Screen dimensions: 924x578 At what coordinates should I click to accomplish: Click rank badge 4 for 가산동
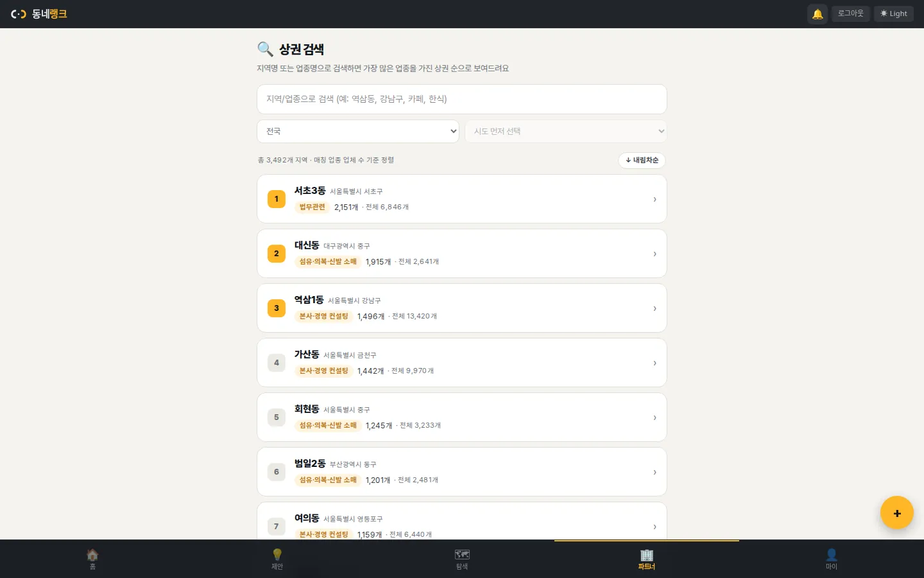click(x=277, y=363)
